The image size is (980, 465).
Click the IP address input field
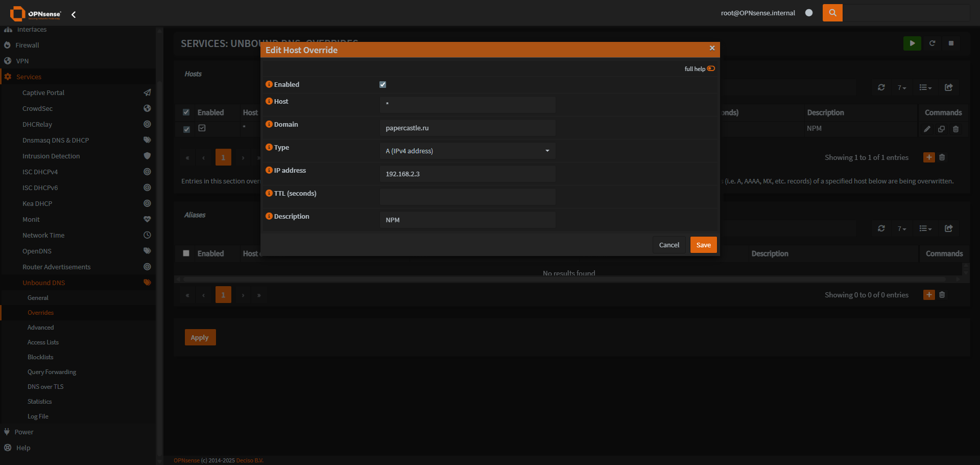(x=467, y=174)
